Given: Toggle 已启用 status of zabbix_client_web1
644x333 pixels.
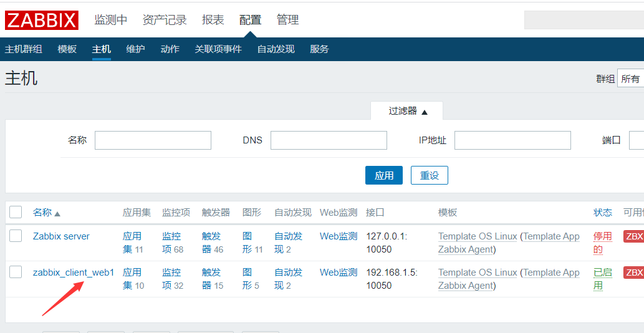Looking at the screenshot, I should 602,279.
